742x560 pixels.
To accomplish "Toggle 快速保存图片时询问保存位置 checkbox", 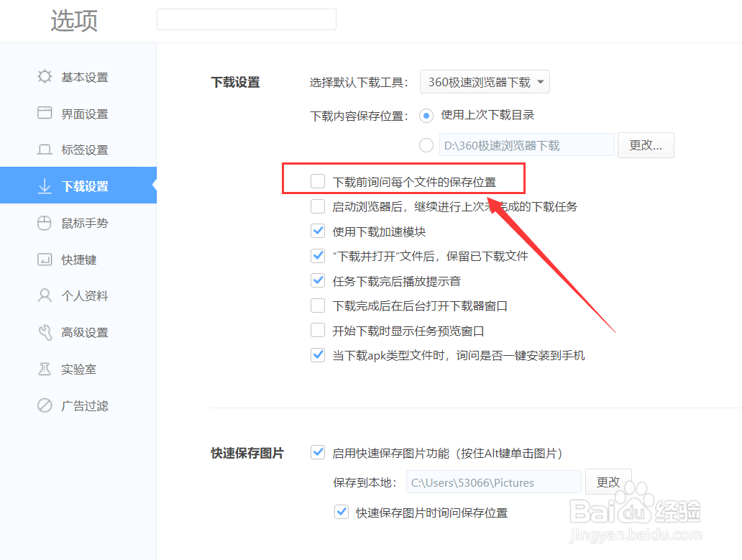I will coord(342,512).
